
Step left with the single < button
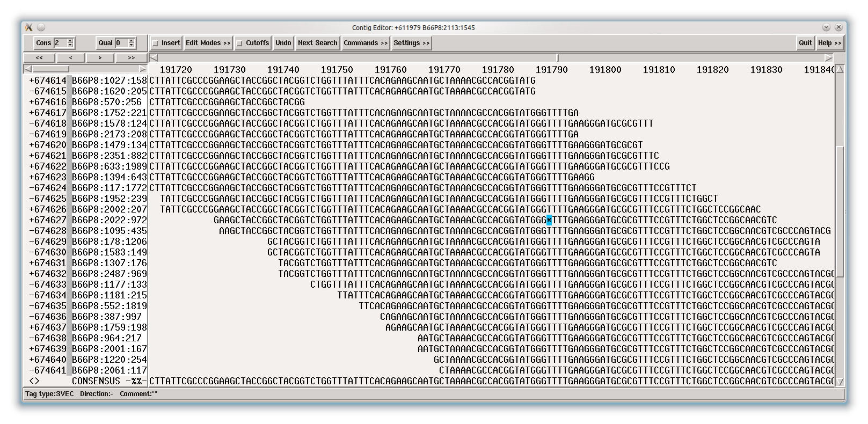pos(70,57)
